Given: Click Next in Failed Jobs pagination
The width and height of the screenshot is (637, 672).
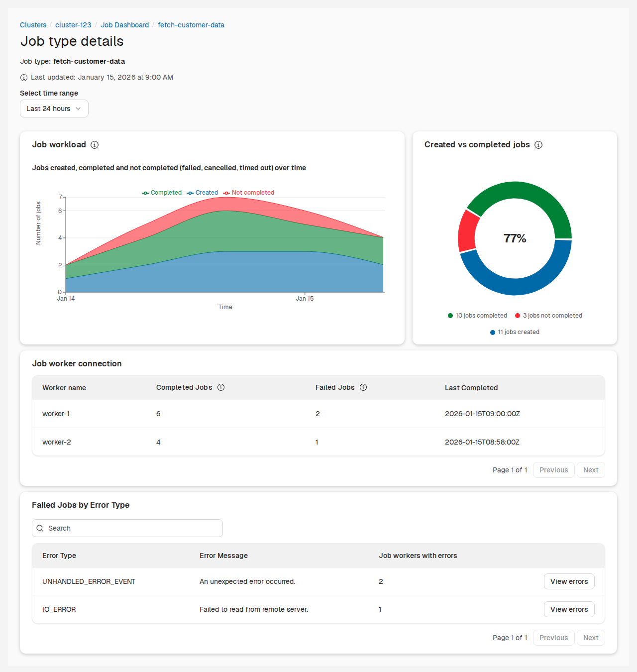Looking at the screenshot, I should pos(591,638).
